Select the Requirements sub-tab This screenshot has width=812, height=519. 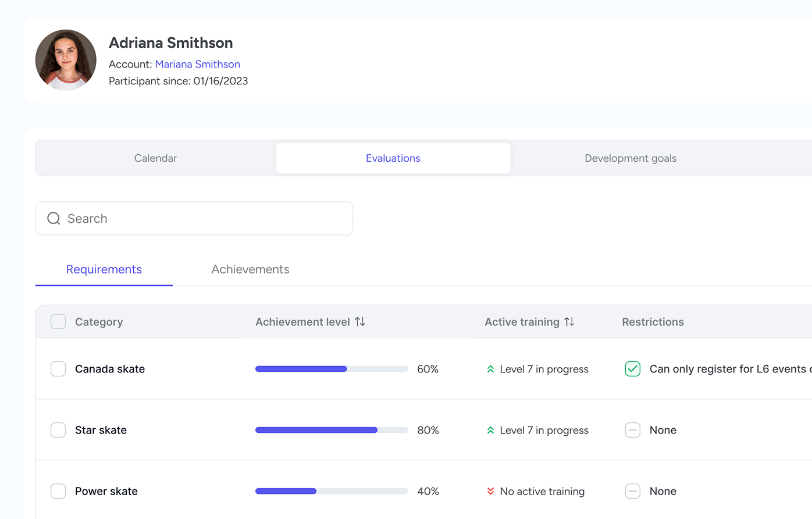point(104,269)
